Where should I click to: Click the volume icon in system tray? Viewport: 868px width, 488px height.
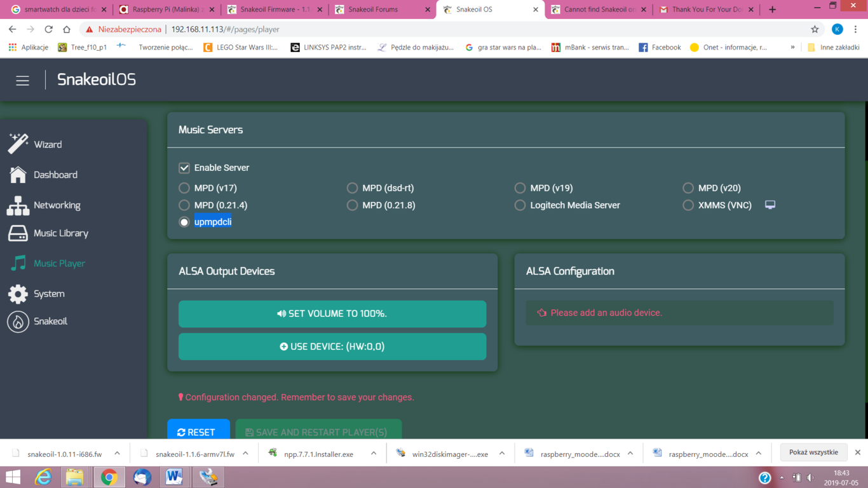[x=810, y=478]
